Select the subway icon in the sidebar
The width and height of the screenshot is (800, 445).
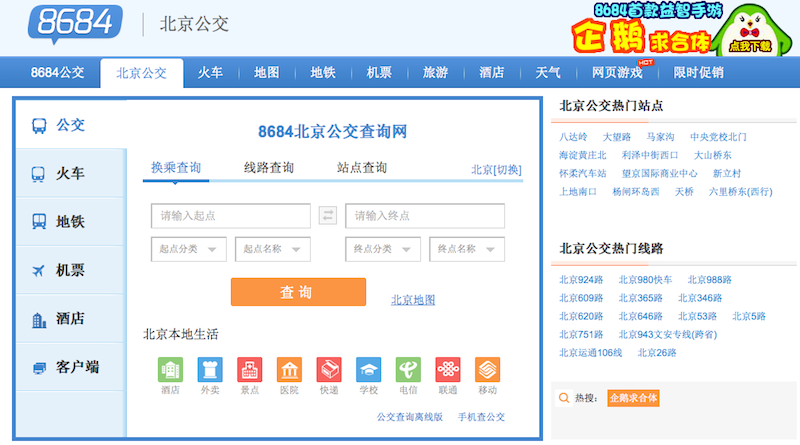(39, 221)
